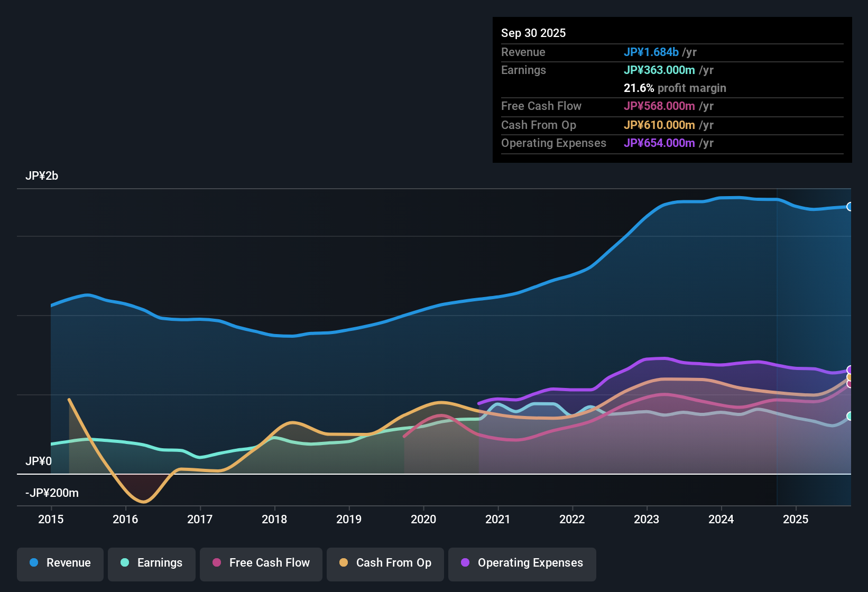Select the pink Free Cash Flow legend dot
The image size is (868, 592).
tap(216, 563)
